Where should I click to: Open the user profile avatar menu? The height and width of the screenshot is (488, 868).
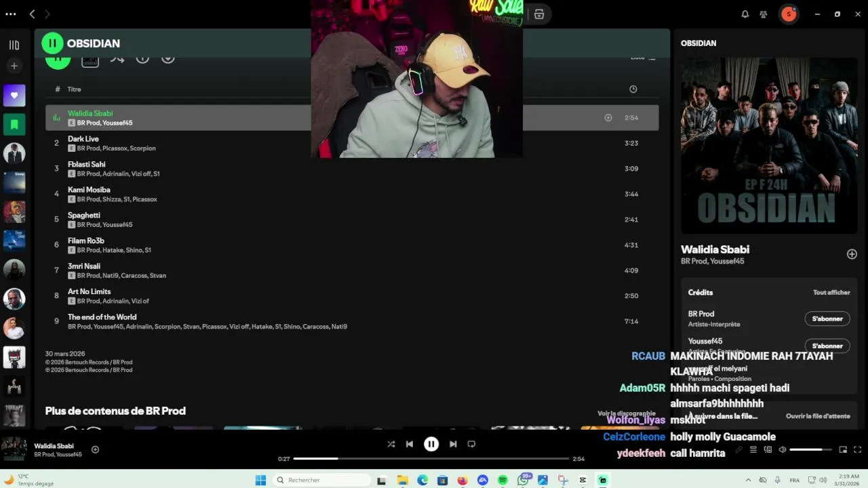click(x=789, y=14)
